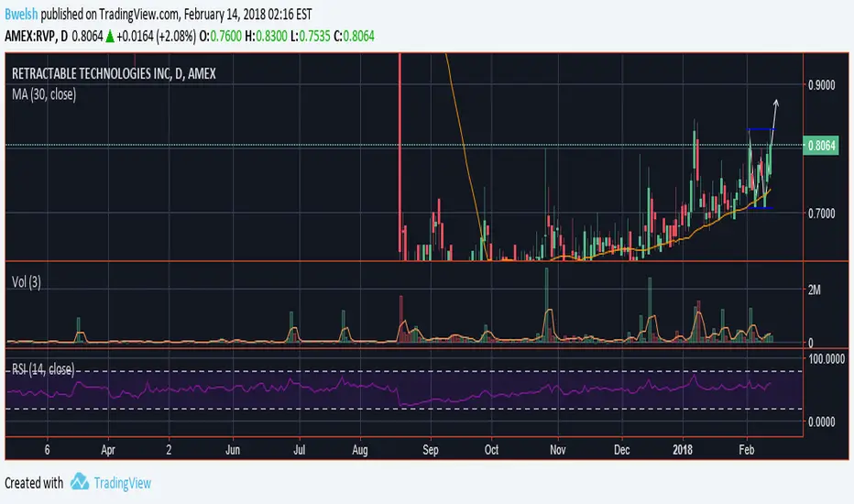Image resolution: width=854 pixels, height=504 pixels.
Task: Select the O:0.7600 open value
Action: (221, 37)
